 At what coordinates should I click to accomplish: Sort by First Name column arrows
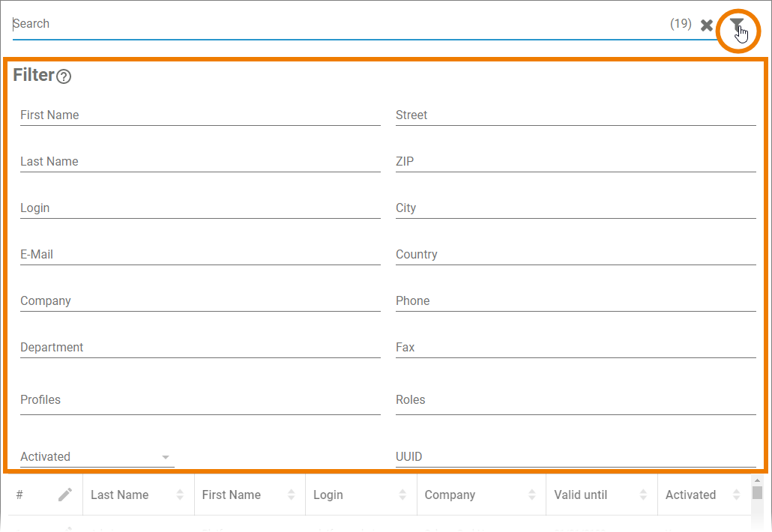coord(291,495)
